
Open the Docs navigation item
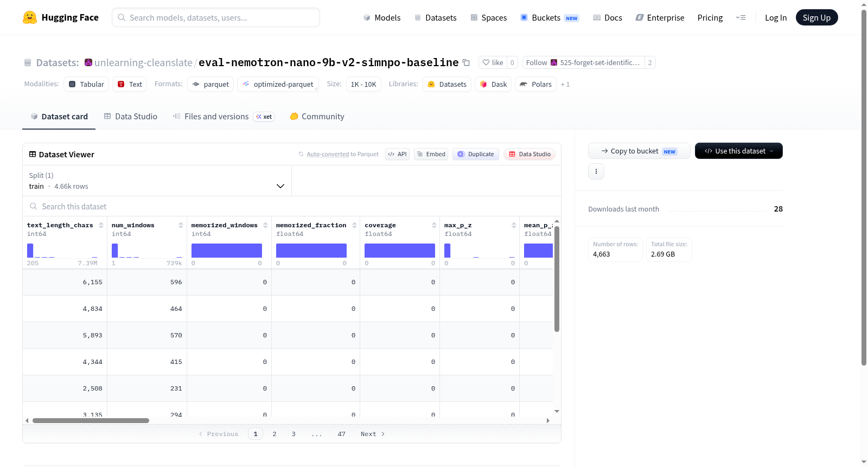[x=608, y=17]
